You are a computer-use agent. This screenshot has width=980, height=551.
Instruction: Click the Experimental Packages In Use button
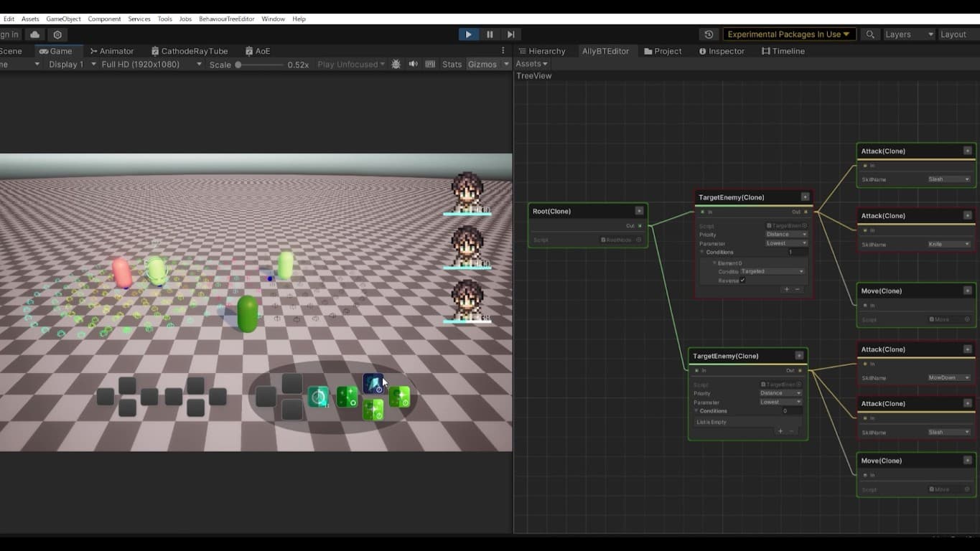pyautogui.click(x=788, y=34)
